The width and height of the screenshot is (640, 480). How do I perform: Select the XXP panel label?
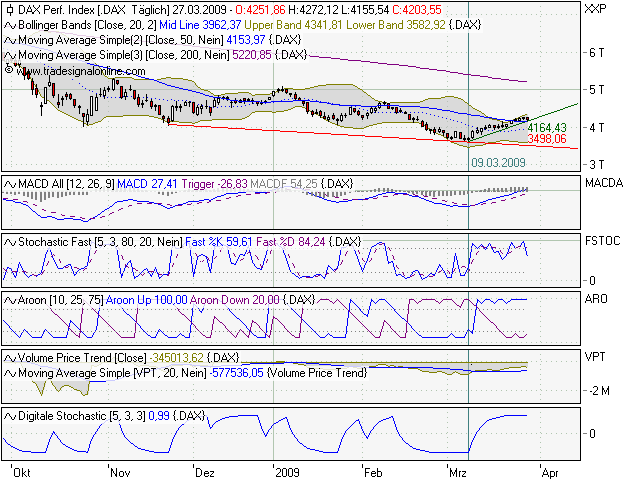click(x=596, y=9)
